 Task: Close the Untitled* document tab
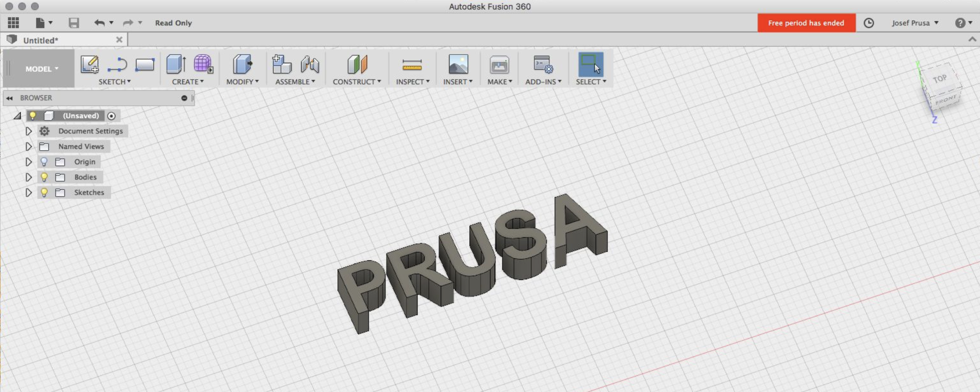[x=119, y=40]
